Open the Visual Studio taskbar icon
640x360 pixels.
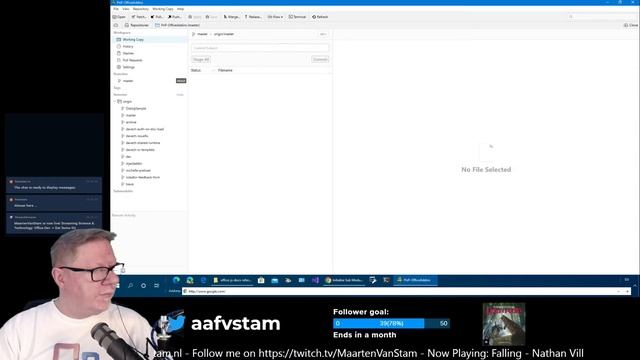pyautogui.click(x=315, y=280)
